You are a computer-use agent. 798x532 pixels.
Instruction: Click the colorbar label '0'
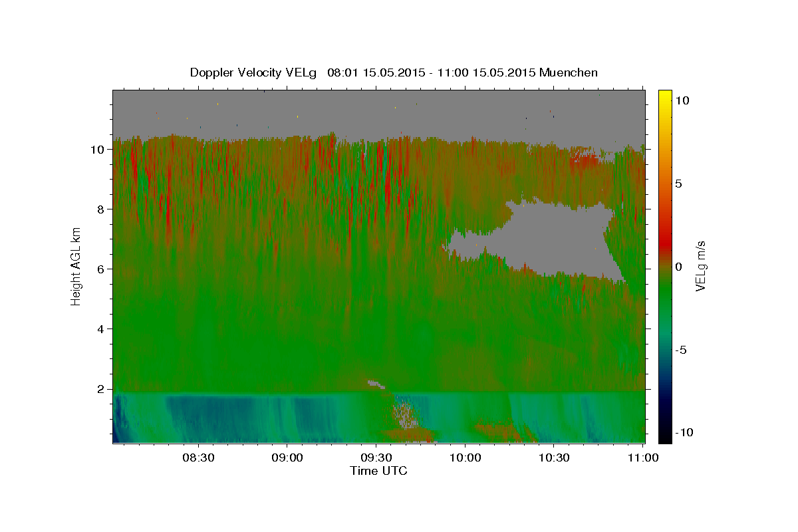click(679, 267)
